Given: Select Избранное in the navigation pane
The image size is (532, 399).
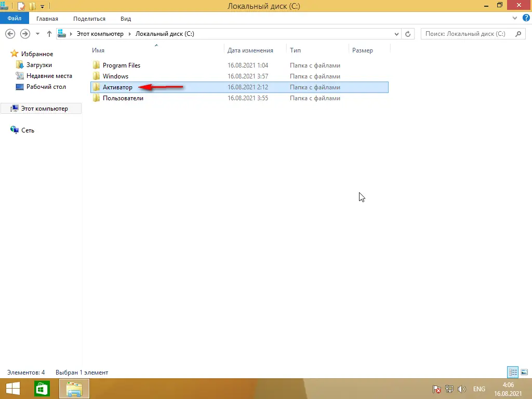Looking at the screenshot, I should pyautogui.click(x=37, y=54).
